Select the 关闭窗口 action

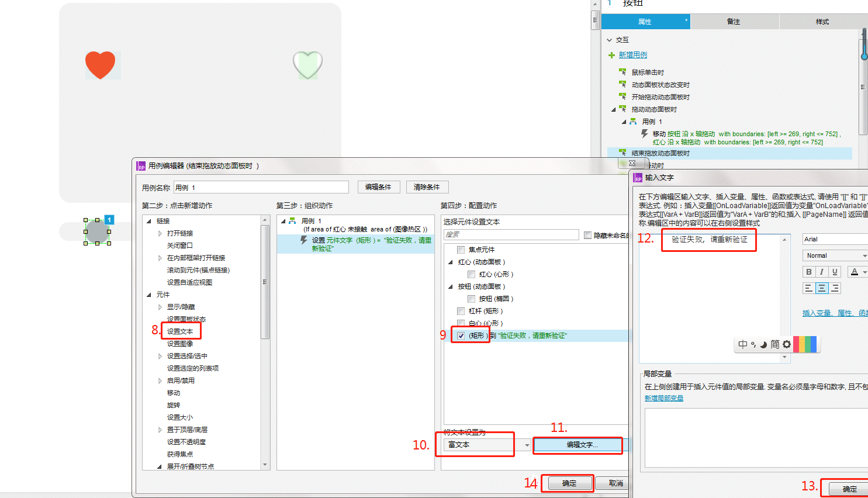click(180, 245)
